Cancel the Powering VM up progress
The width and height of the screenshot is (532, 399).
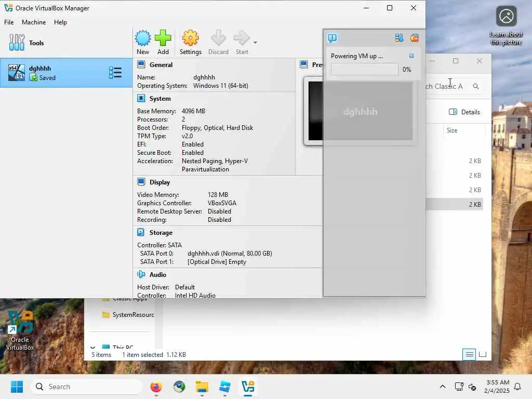(411, 56)
